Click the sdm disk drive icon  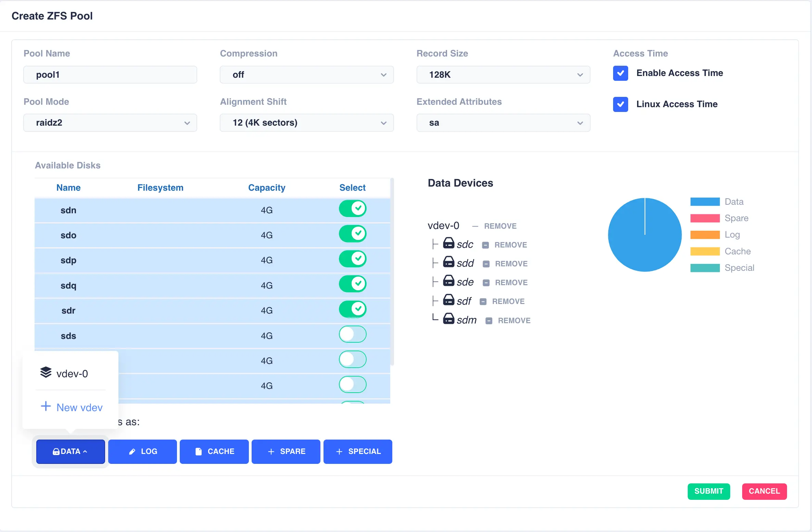click(x=448, y=319)
